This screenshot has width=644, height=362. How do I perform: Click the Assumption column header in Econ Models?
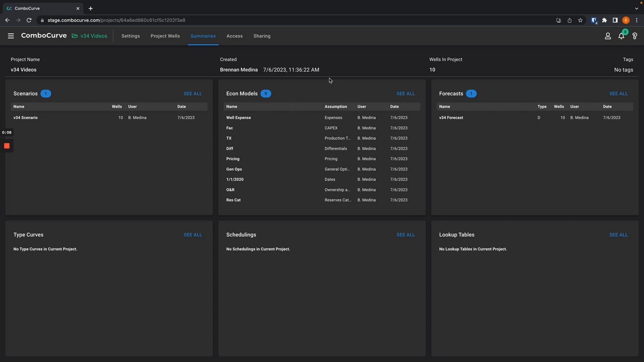tap(336, 107)
